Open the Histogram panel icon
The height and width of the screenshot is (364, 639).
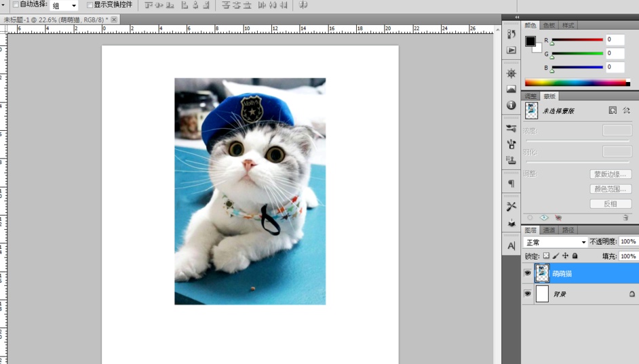(511, 89)
